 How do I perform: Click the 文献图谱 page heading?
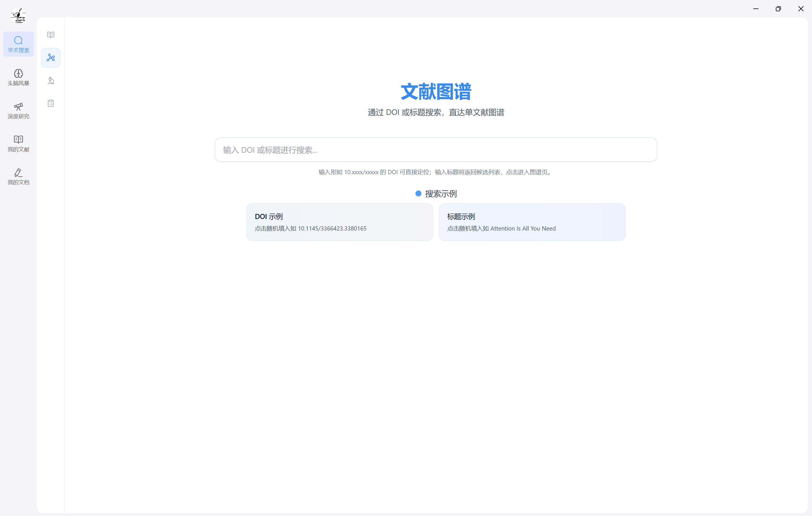point(436,92)
